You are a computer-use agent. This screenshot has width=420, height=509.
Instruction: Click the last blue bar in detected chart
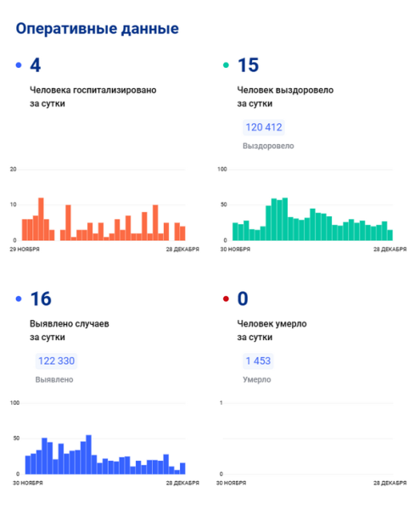pos(182,468)
